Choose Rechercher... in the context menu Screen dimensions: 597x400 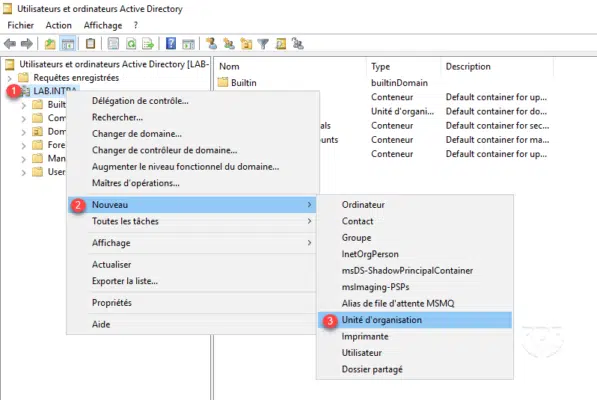pos(192,117)
